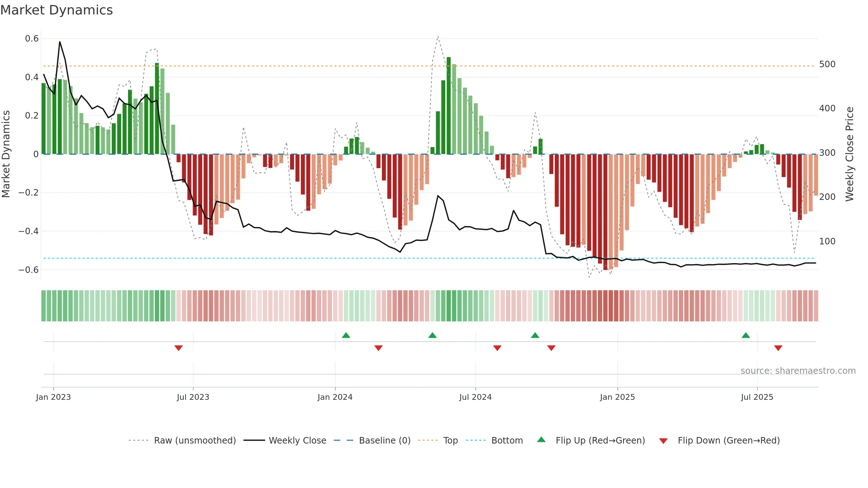This screenshot has width=868, height=488.
Task: Click the first green flip-up marker after Jan 2024
Action: tap(346, 335)
